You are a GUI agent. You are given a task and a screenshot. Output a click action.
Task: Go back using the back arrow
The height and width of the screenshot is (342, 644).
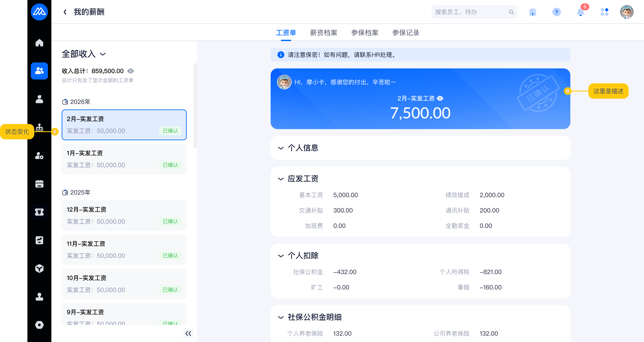click(65, 12)
